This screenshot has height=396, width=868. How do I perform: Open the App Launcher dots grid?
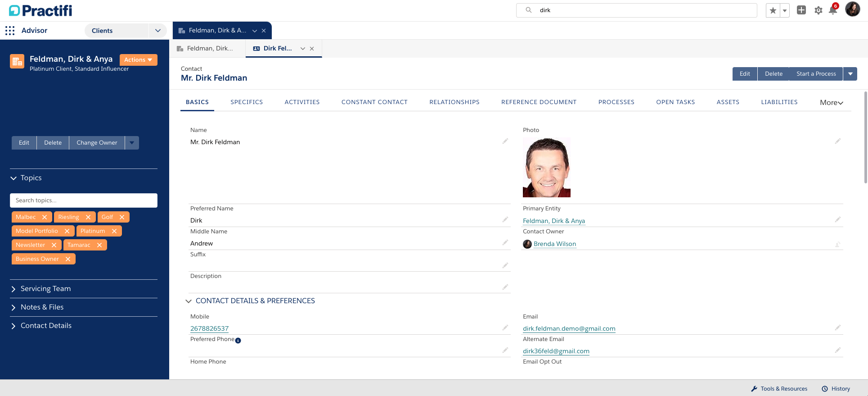(x=10, y=31)
